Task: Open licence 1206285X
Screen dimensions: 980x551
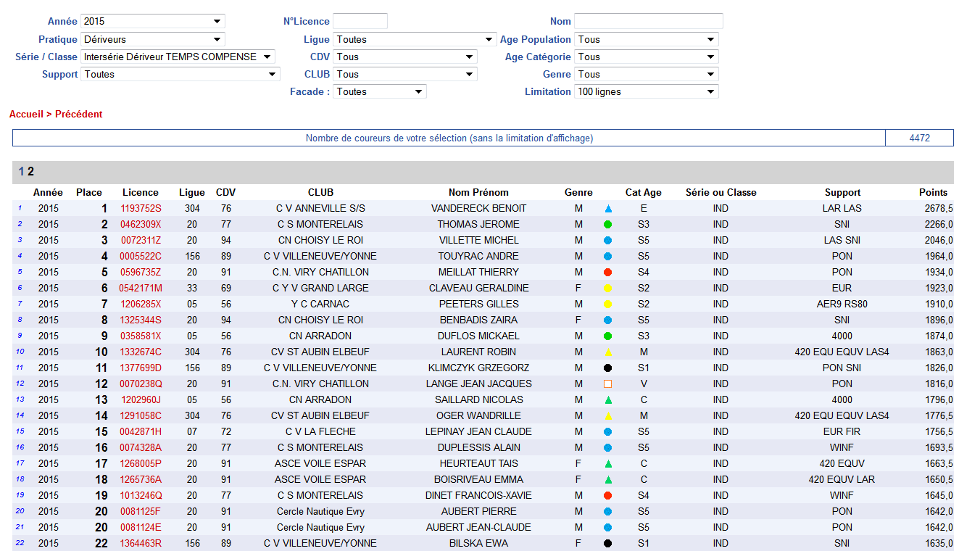Action: [141, 304]
